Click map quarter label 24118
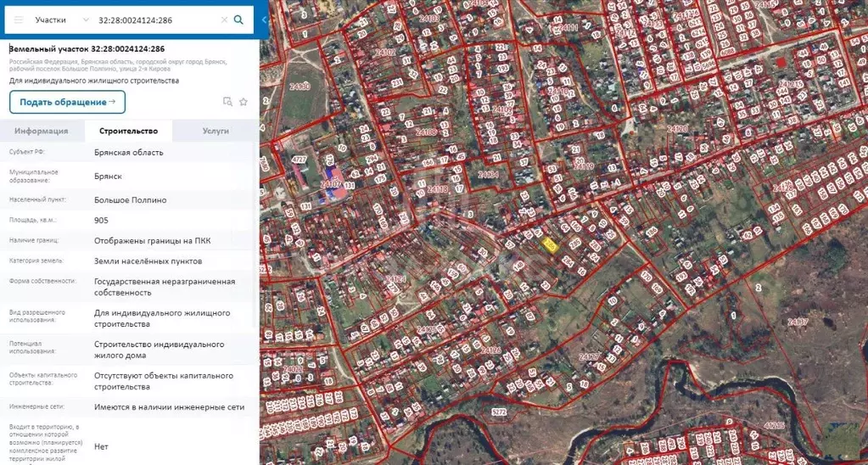868x465 pixels. click(x=437, y=189)
